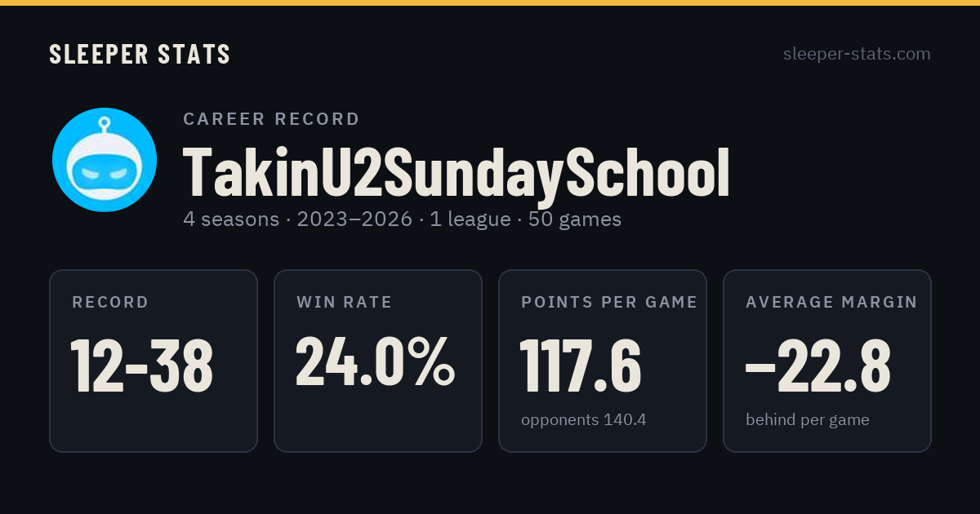Click the 12-38 record value
This screenshot has height=514, width=980.
(x=142, y=366)
